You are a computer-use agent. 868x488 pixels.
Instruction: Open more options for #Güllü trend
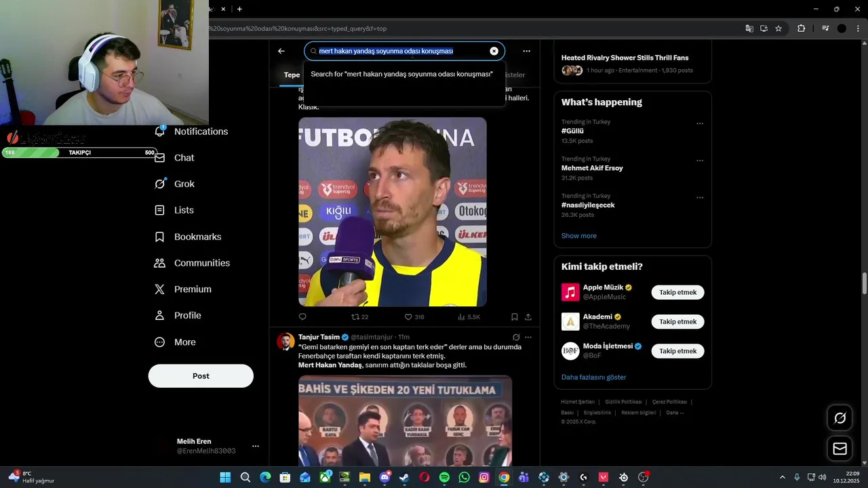pos(700,123)
